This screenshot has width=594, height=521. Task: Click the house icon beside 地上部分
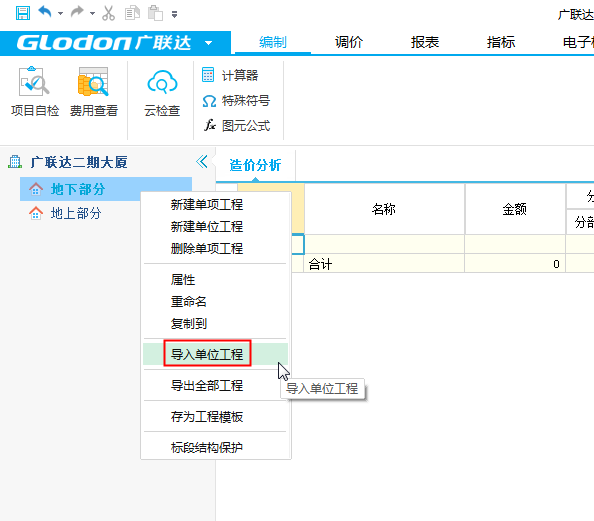coord(36,213)
